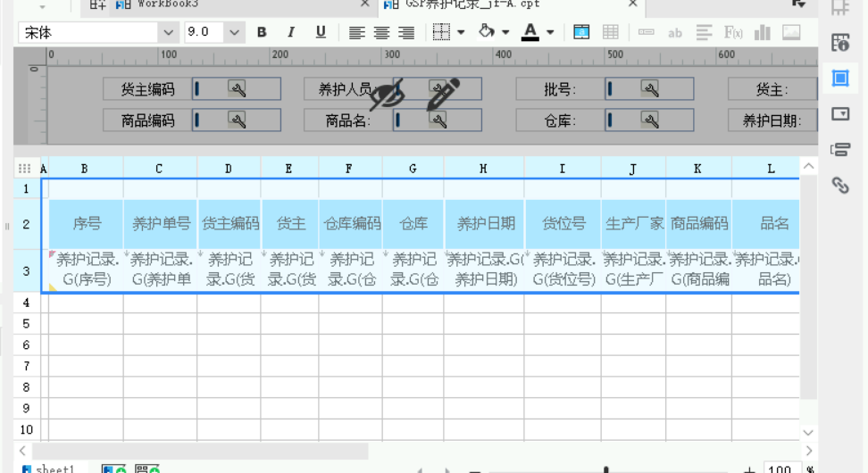Image resolution: width=868 pixels, height=473 pixels.
Task: Select data cell 养护记录.G(货位号)
Action: 563,270
